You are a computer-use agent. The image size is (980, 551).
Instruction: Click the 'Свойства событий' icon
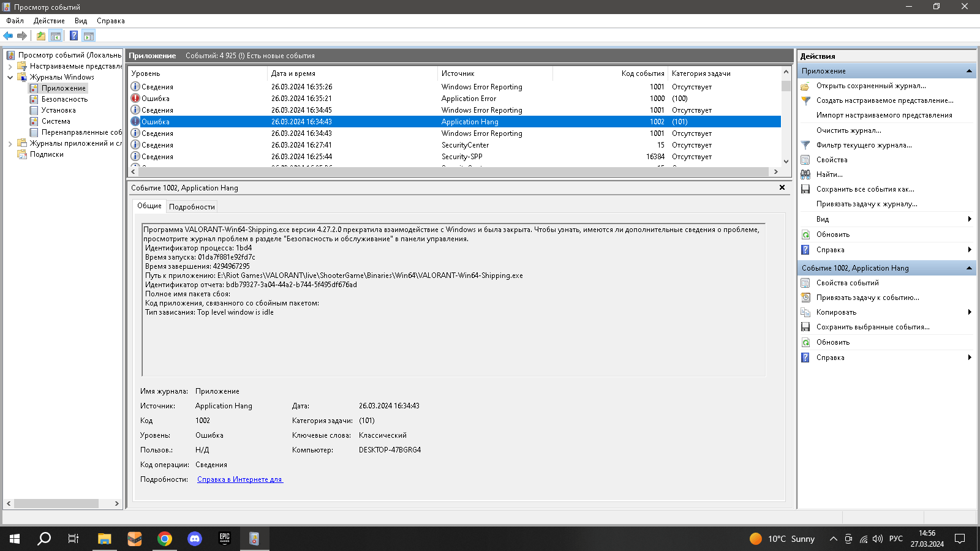805,283
